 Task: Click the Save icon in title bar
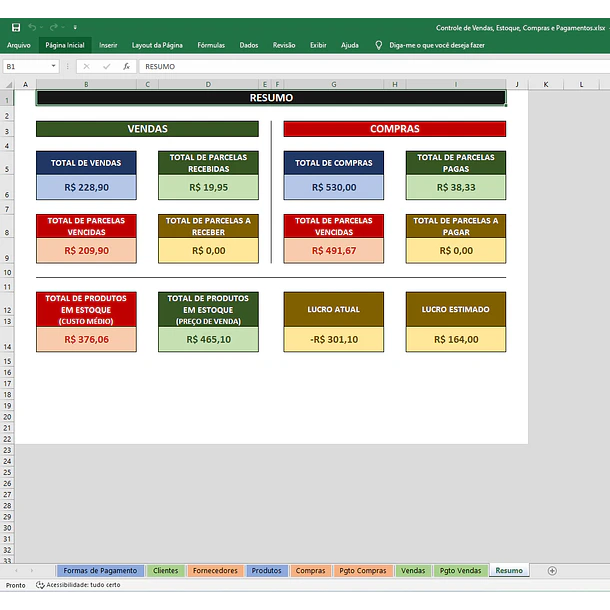tap(16, 27)
